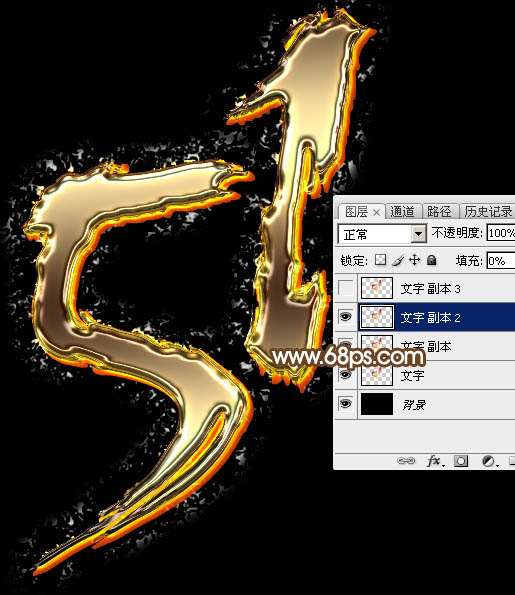Click lock position move icon
This screenshot has width=515, height=595.
pyautogui.click(x=414, y=260)
